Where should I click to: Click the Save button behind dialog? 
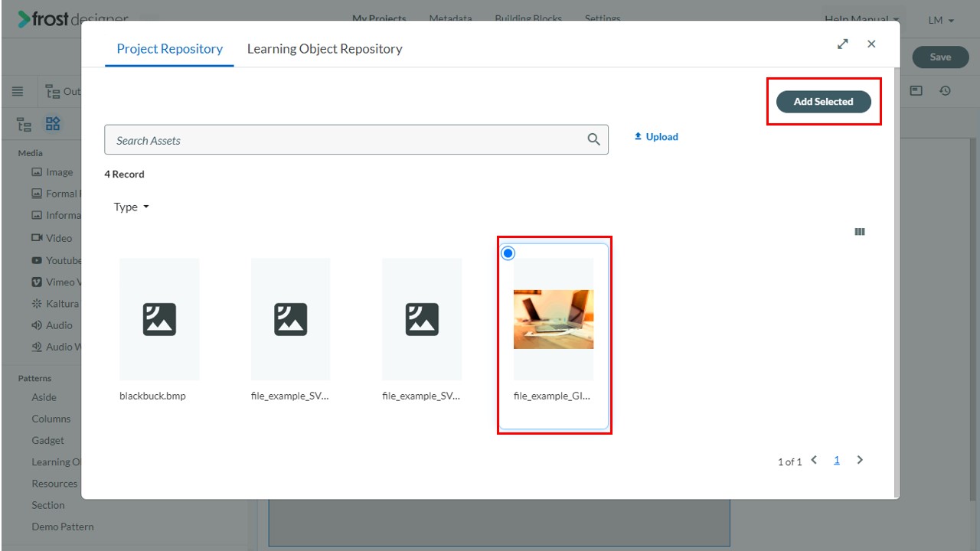coord(940,57)
